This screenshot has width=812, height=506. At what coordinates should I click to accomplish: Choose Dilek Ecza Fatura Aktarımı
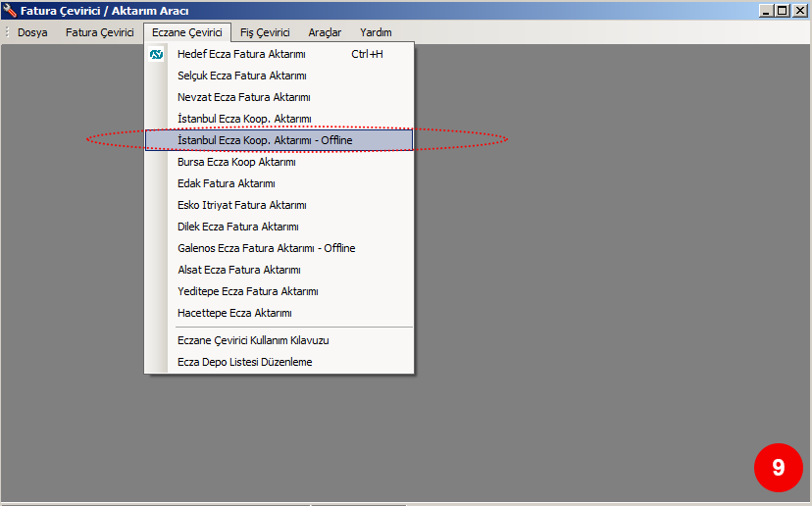(x=279, y=227)
